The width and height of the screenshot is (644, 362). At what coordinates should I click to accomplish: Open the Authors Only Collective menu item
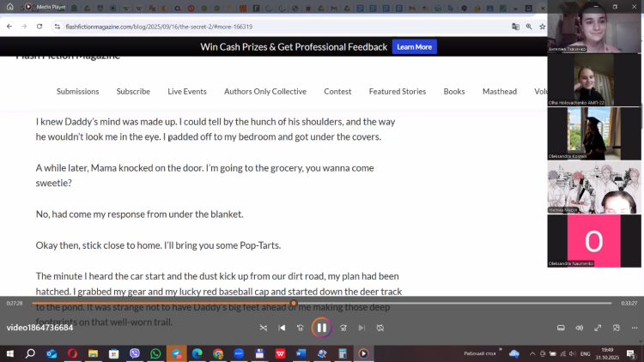tap(265, 92)
